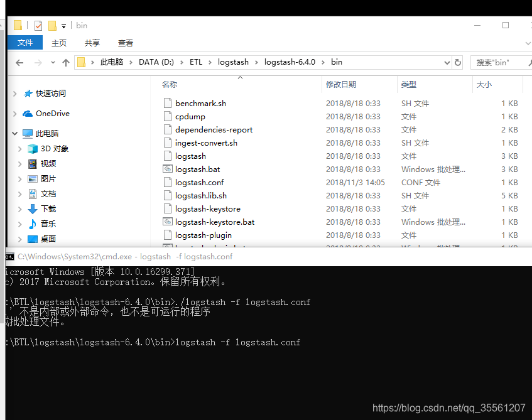Image resolution: width=532 pixels, height=420 pixels.
Task: Click the 2018/11/3 14:05 date cell
Action: click(x=356, y=183)
